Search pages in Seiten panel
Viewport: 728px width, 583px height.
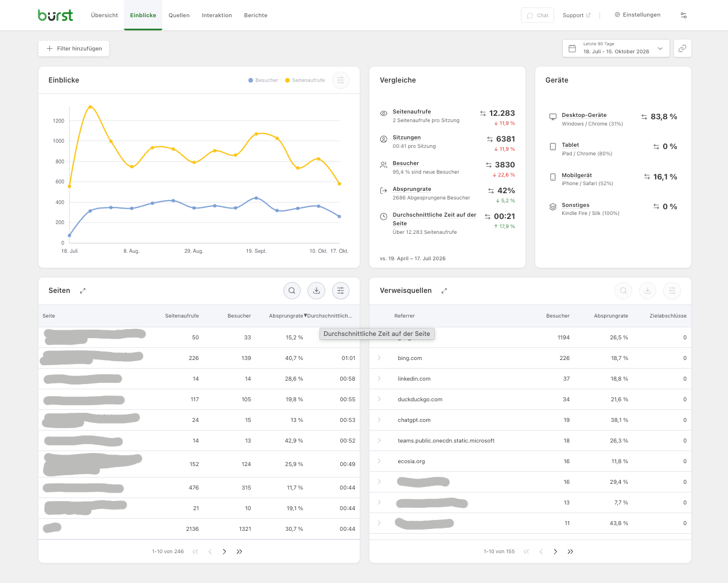[x=292, y=291]
